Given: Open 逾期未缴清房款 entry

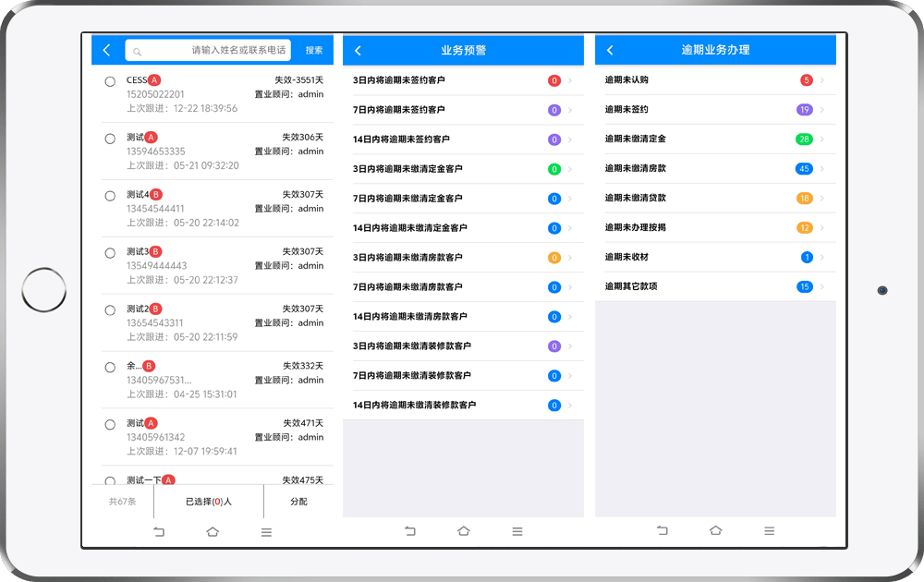Looking at the screenshot, I should tap(715, 168).
